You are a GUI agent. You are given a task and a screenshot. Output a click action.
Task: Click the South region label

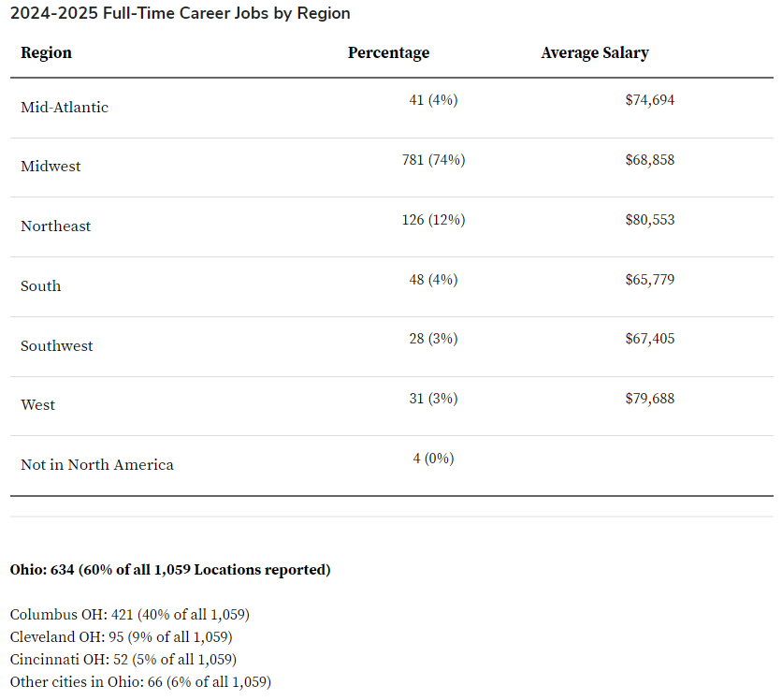(40, 285)
